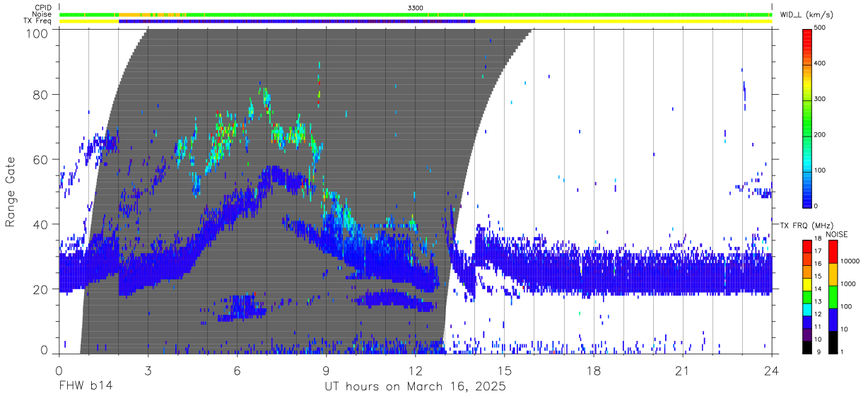This screenshot has width=868, height=401.
Task: Click the x-axis tick label 18
Action: point(594,371)
